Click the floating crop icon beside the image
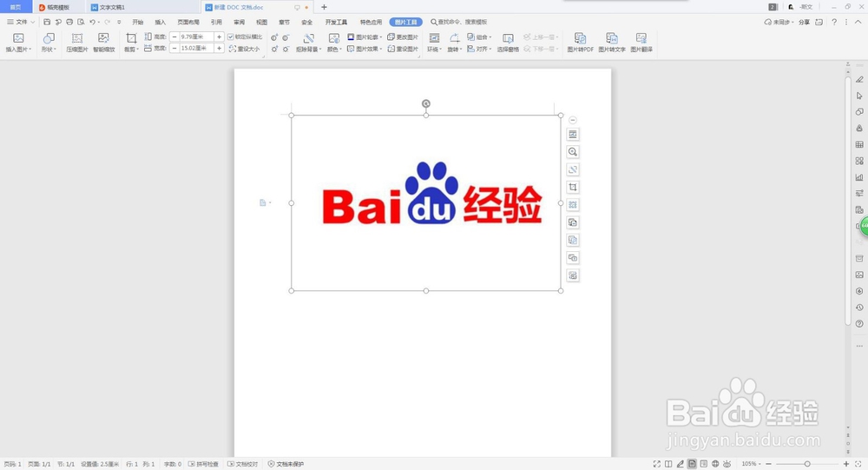The height and width of the screenshot is (470, 868). click(573, 188)
